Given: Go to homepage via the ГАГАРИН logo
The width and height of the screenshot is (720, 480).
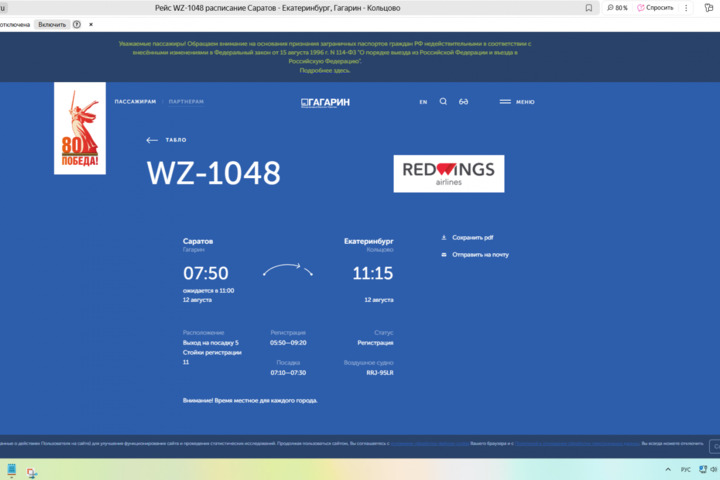Looking at the screenshot, I should point(325,102).
